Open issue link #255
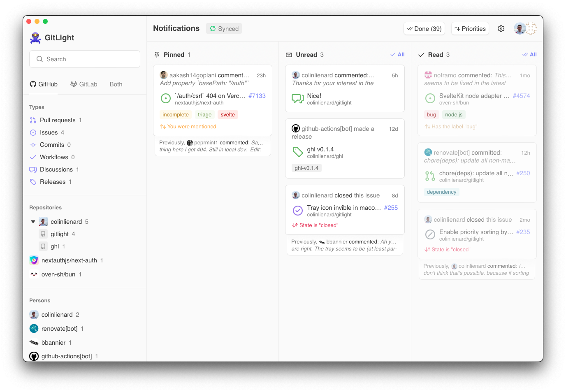Image resolution: width=566 pixels, height=392 pixels. tap(391, 208)
